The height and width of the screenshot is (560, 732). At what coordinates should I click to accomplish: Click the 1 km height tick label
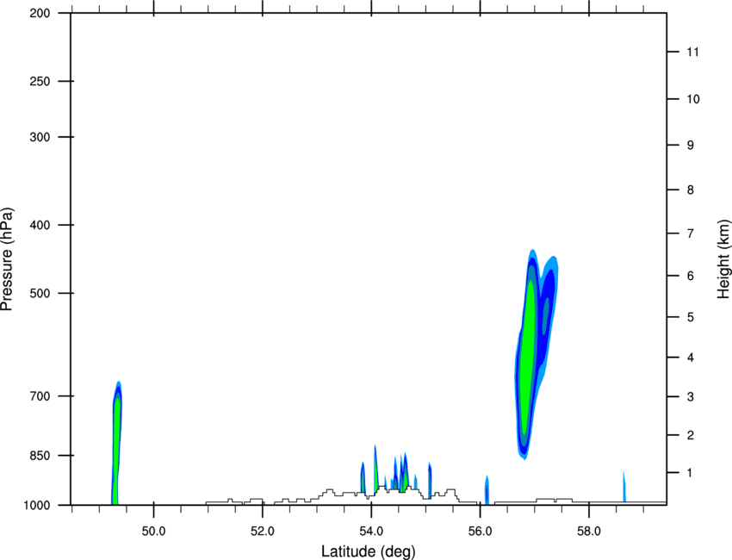pyautogui.click(x=690, y=473)
